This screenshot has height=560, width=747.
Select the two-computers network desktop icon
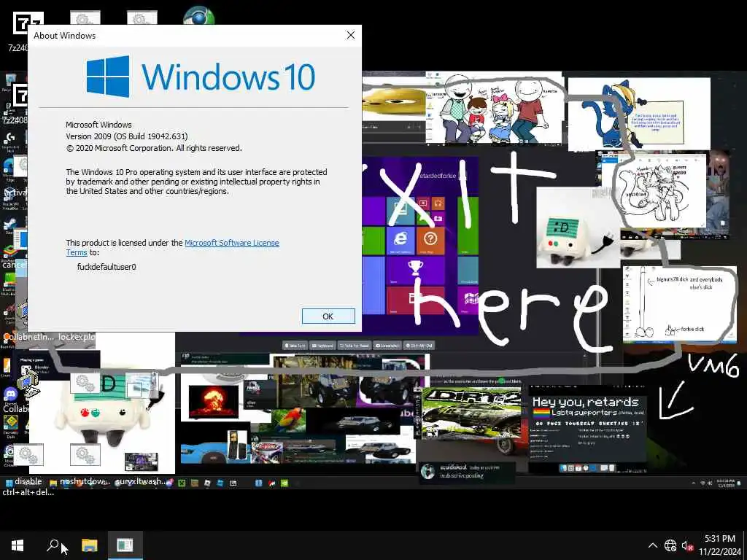pyautogui.click(x=28, y=384)
